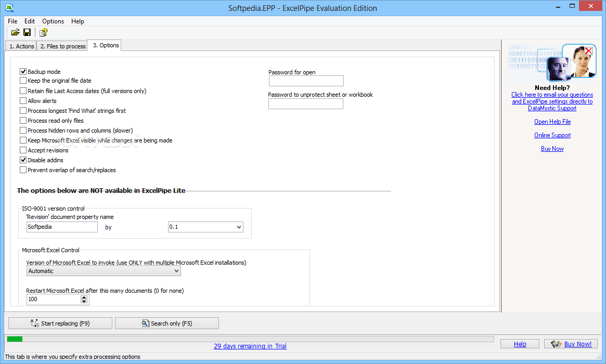606x364 pixels.
Task: Open the Excel version Automatic dropdown
Action: pos(104,271)
